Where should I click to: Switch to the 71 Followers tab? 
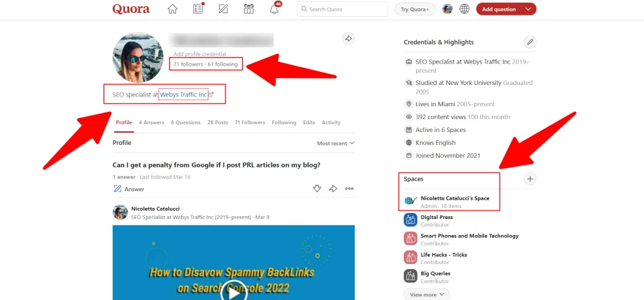point(250,122)
